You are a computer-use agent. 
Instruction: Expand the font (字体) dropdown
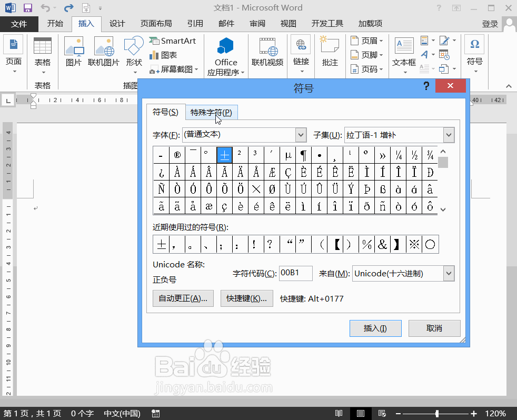tap(301, 135)
